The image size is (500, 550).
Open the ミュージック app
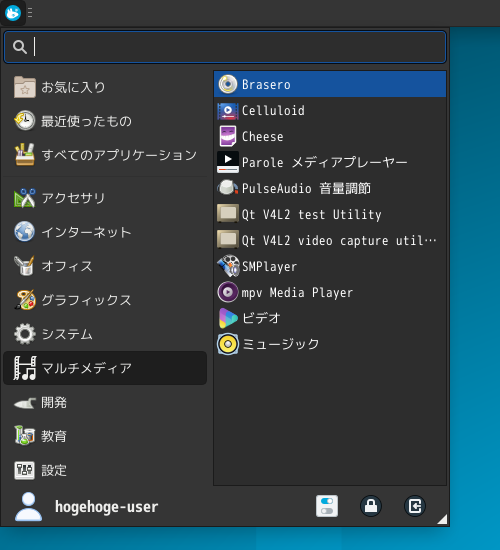(x=330, y=344)
